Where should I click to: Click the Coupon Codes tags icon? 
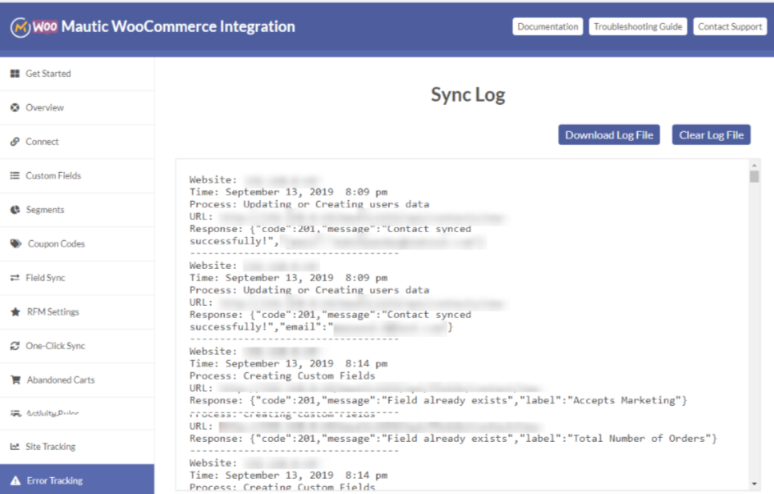(16, 244)
